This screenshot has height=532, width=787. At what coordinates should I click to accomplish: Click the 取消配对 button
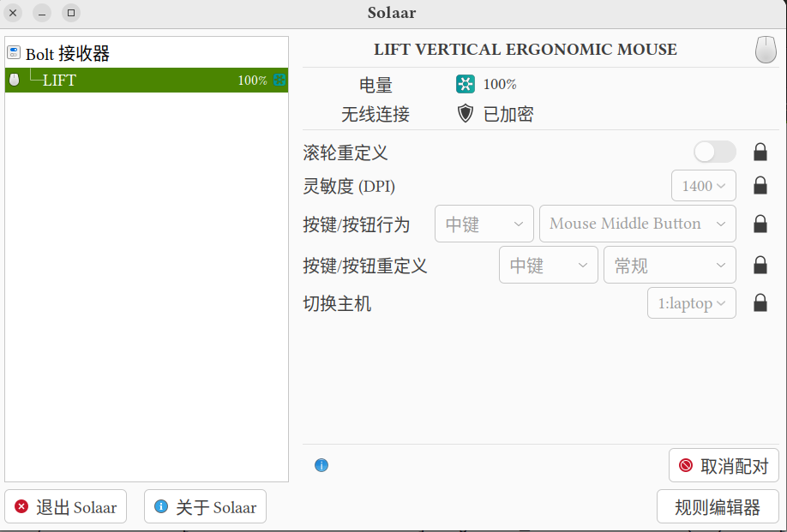[x=724, y=465]
